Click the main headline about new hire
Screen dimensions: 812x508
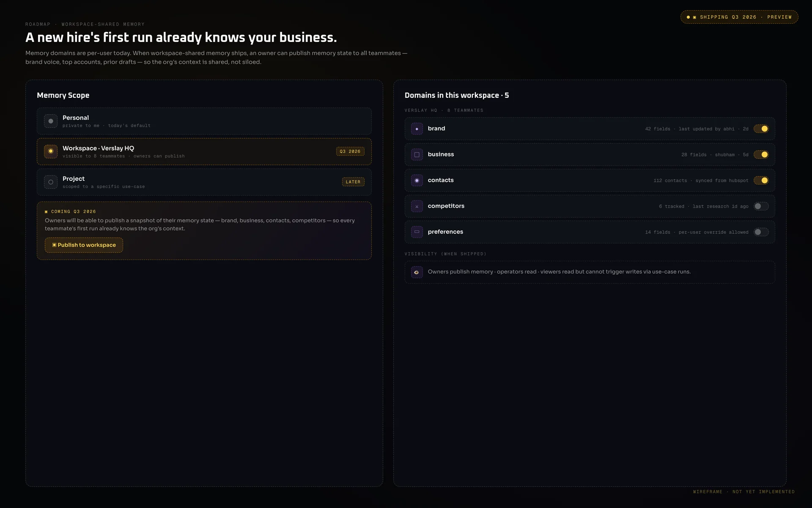(x=181, y=37)
